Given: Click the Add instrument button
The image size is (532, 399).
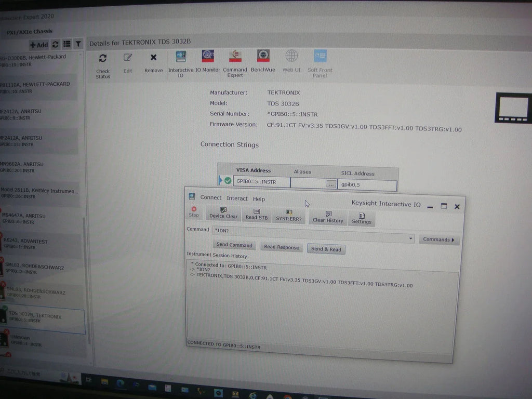Looking at the screenshot, I should point(39,45).
